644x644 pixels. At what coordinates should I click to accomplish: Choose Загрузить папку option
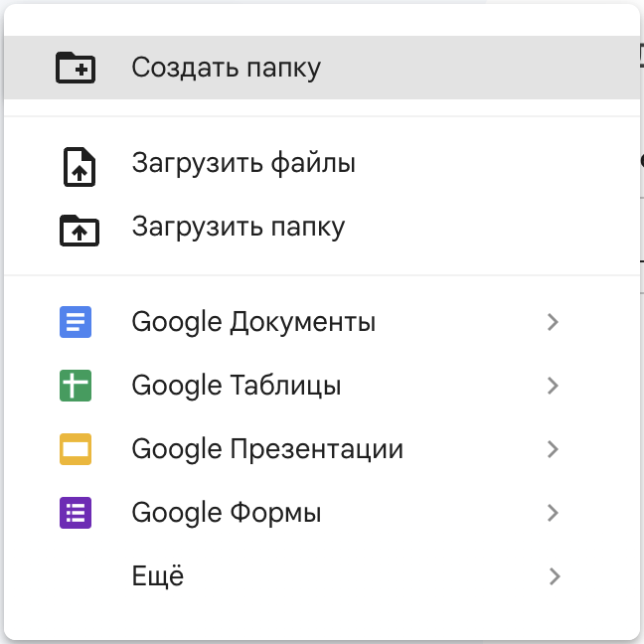pos(322,227)
